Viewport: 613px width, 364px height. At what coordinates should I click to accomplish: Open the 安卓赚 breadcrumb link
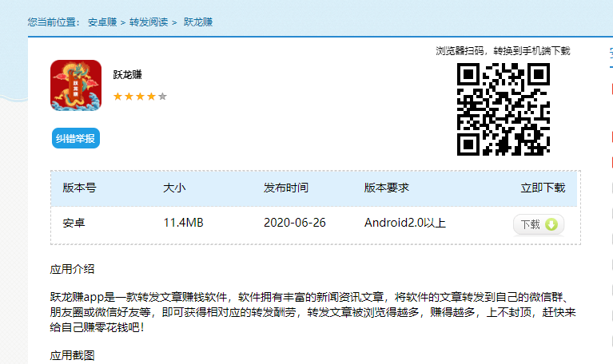(x=102, y=22)
